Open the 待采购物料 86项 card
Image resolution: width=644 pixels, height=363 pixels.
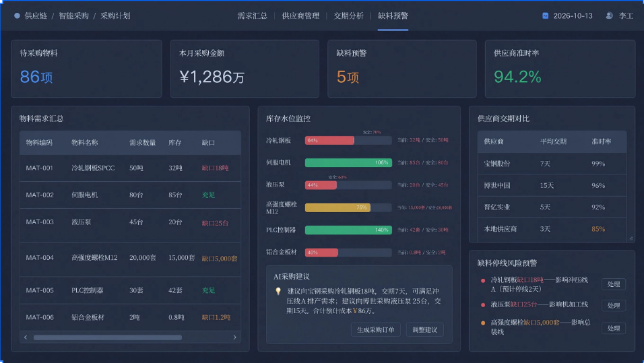86,69
